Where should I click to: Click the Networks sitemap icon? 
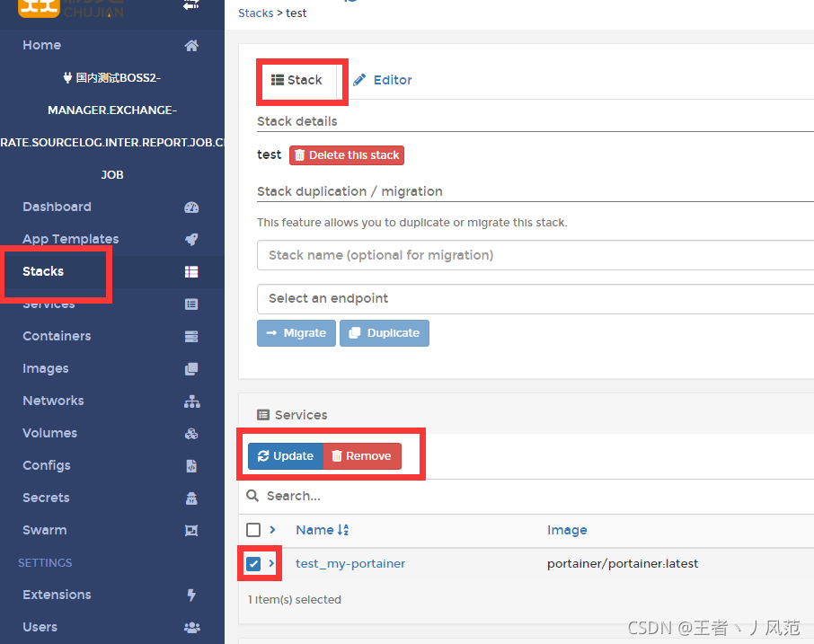click(x=191, y=401)
